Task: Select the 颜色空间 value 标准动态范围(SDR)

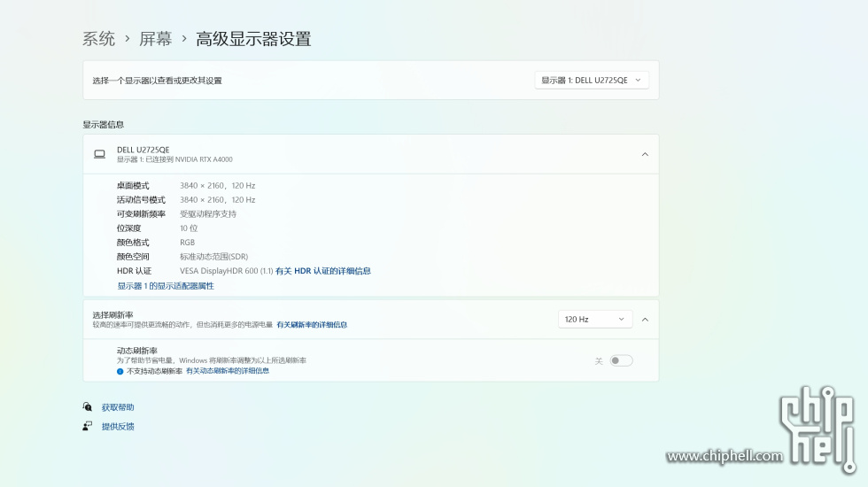Action: 213,257
